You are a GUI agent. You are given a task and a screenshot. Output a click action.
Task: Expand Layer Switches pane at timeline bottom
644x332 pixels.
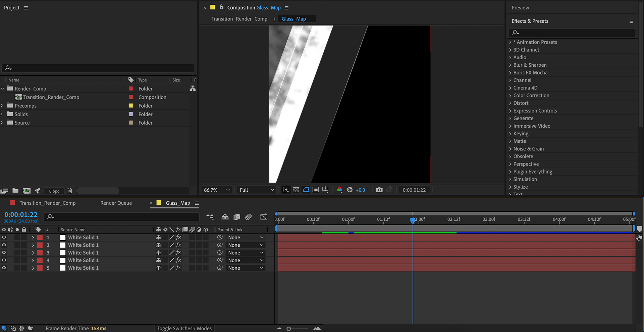5,329
